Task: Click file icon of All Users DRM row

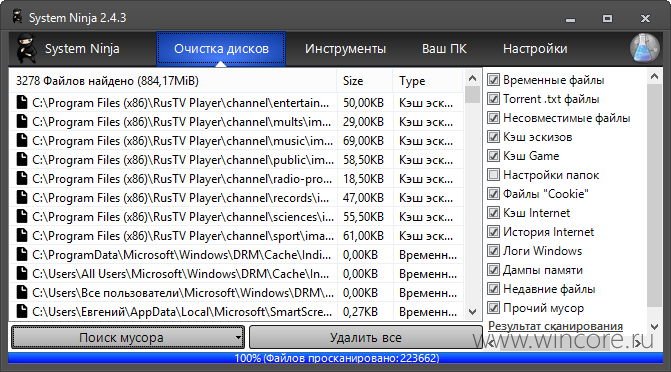Action: [22, 274]
